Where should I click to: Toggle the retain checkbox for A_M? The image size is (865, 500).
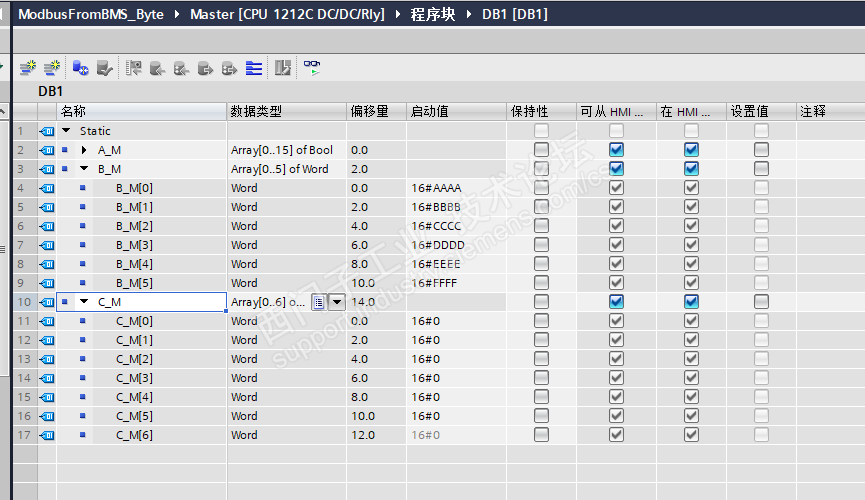coord(541,150)
